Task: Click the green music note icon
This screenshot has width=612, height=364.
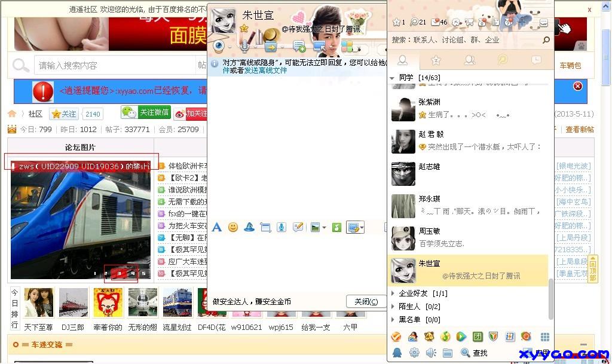Action: [x=336, y=227]
